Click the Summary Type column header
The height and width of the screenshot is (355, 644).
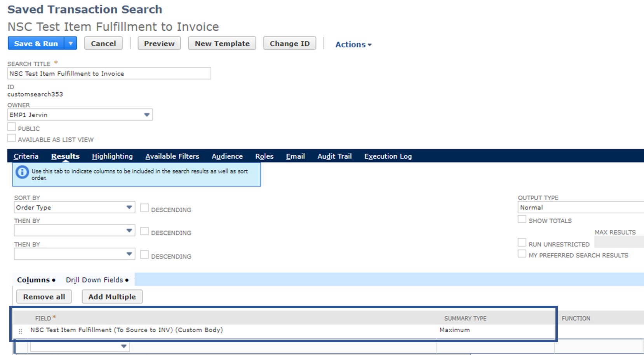point(465,318)
